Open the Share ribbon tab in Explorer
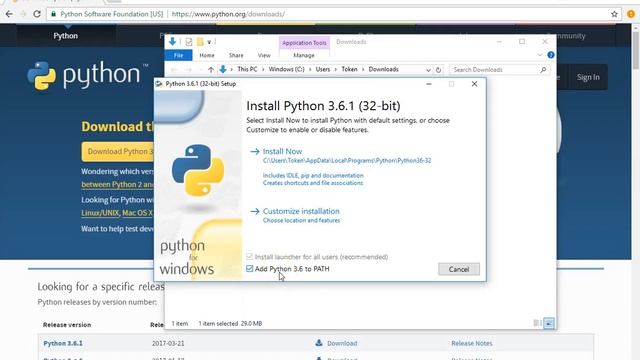Viewport: 640px width, 360px height. click(x=236, y=55)
